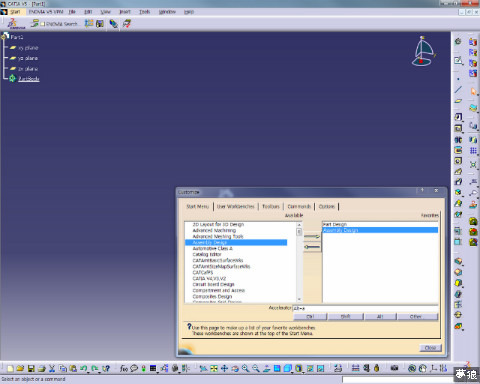This screenshot has width=480, height=384.
Task: Click the Fit All In icon
Action: (214, 368)
